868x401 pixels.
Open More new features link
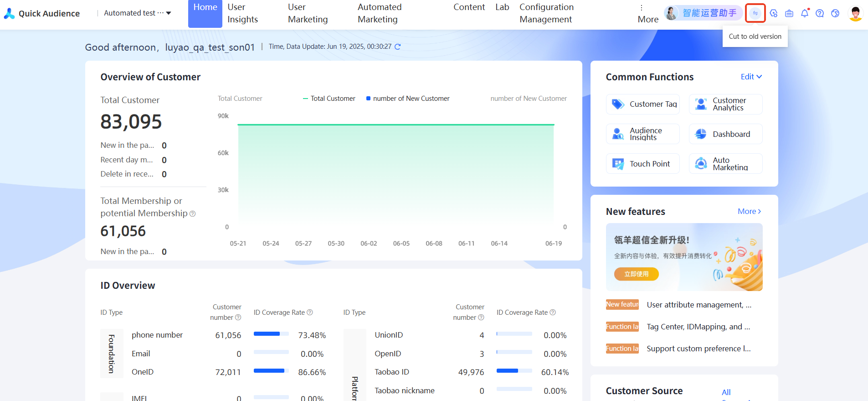pyautogui.click(x=750, y=211)
